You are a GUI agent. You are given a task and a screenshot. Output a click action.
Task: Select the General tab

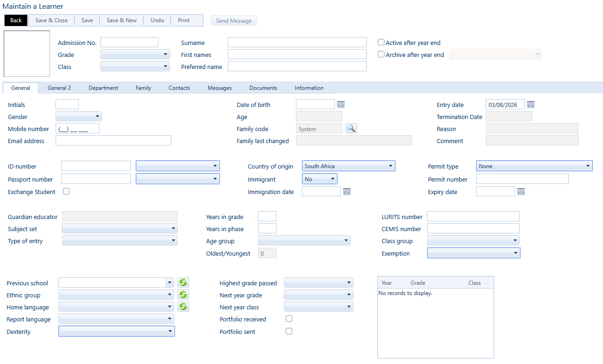(21, 88)
